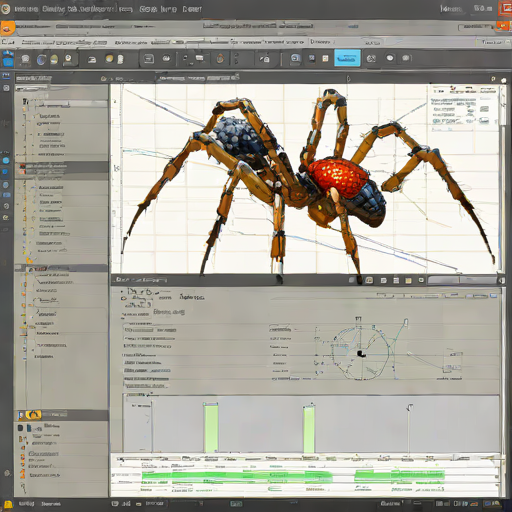
Task: Collapse the second dark section header in the left panel
Action: click(62, 268)
